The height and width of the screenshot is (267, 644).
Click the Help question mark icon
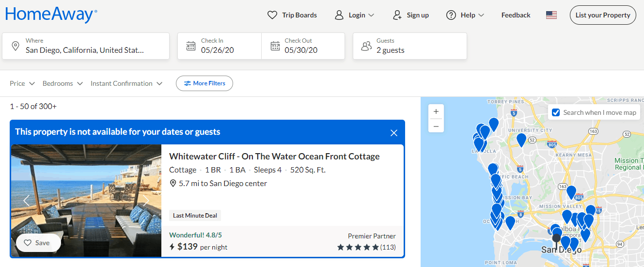click(451, 15)
